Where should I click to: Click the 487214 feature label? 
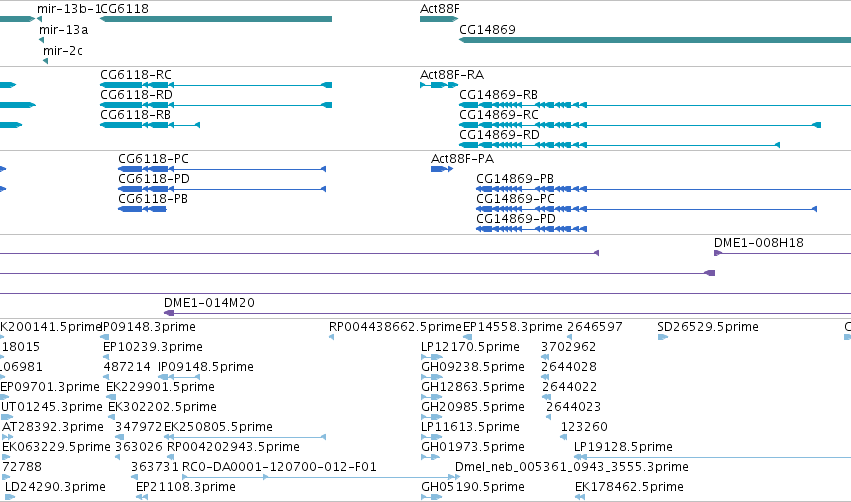[x=127, y=367]
